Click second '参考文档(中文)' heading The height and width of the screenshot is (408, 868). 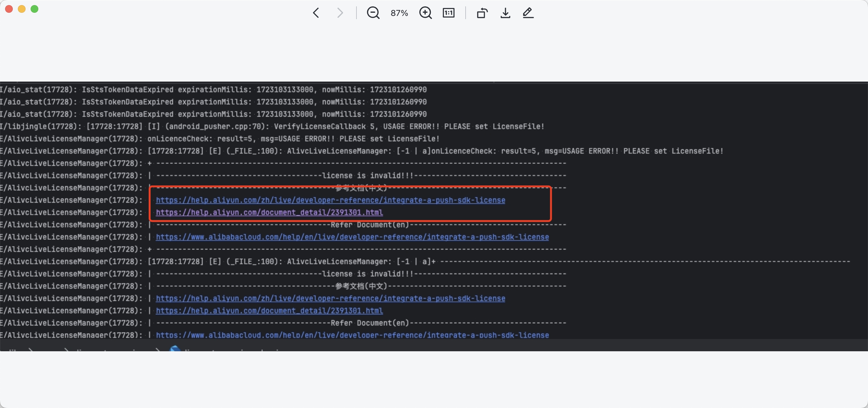361,286
